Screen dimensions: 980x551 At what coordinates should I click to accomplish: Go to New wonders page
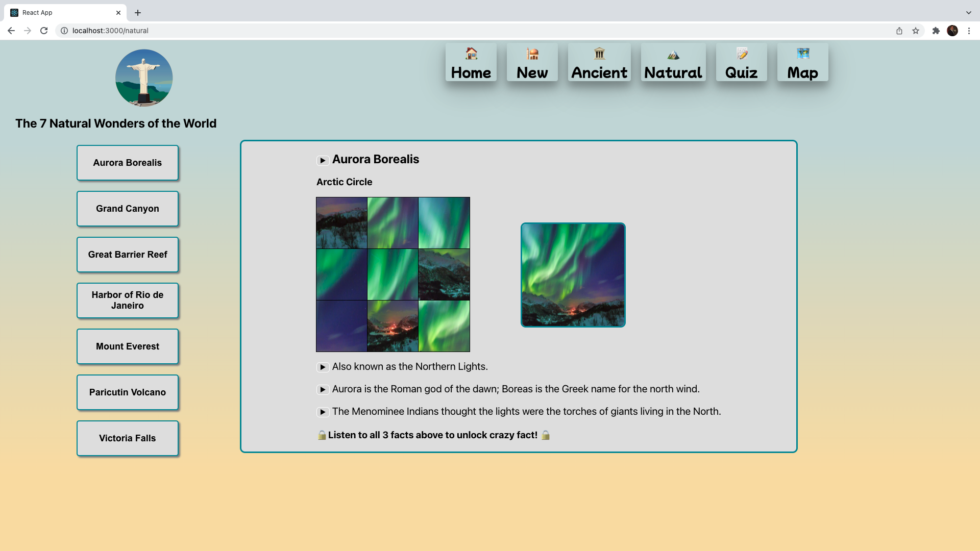pos(532,62)
